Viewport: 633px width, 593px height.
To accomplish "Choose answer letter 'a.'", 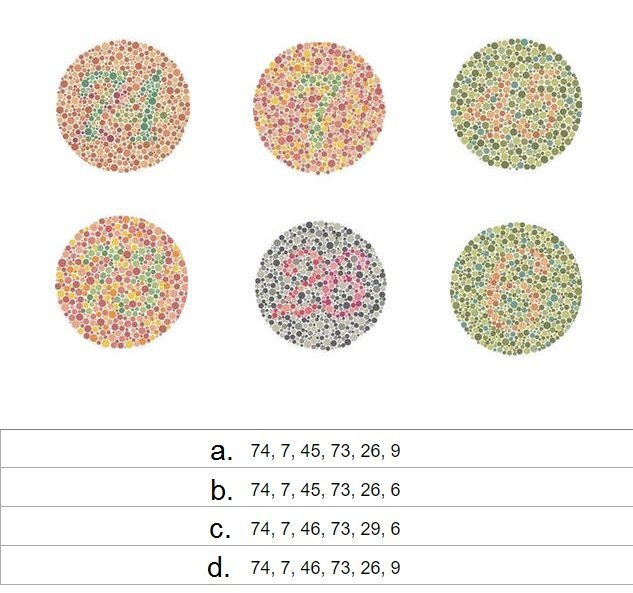I will pyautogui.click(x=221, y=451).
